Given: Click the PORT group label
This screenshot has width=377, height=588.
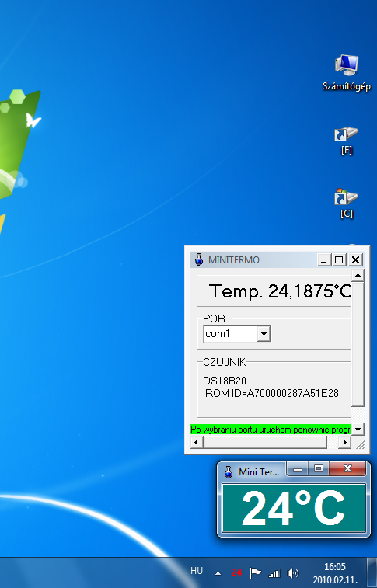Looking at the screenshot, I should [x=218, y=318].
